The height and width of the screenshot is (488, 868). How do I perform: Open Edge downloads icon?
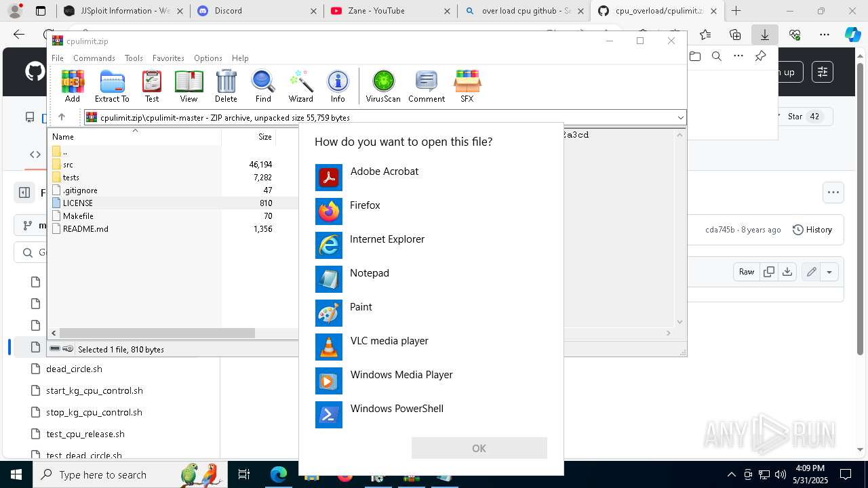click(x=765, y=35)
